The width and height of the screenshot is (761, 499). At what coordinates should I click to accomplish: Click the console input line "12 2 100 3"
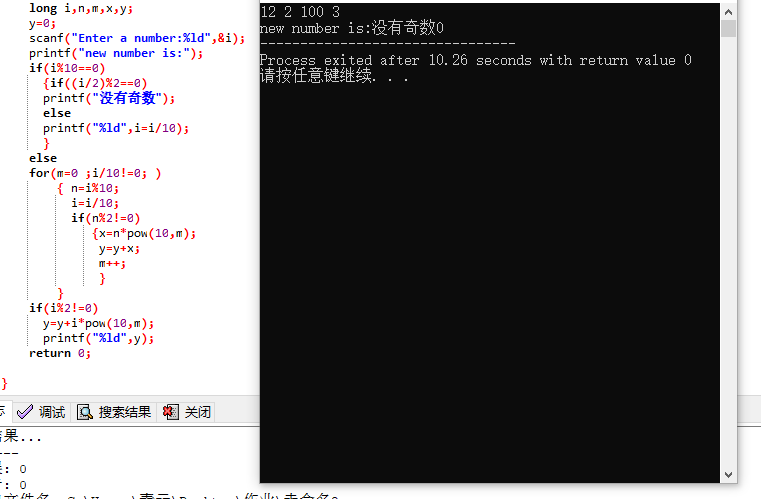pos(300,12)
